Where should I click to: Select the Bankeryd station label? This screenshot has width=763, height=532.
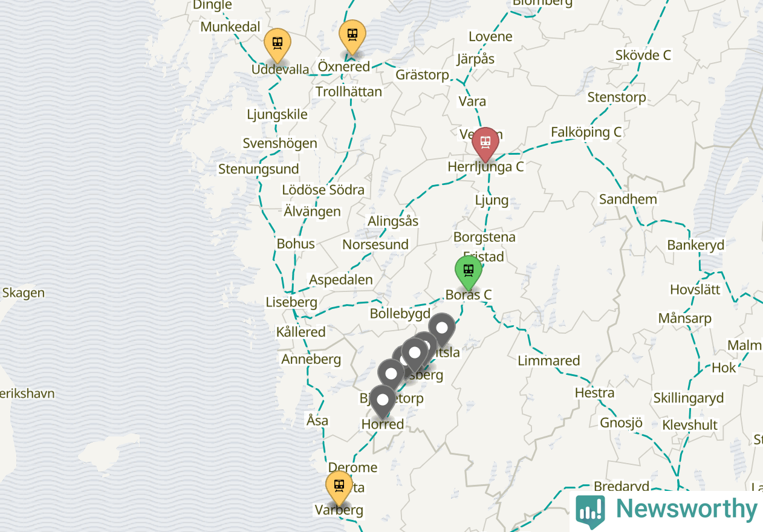696,245
